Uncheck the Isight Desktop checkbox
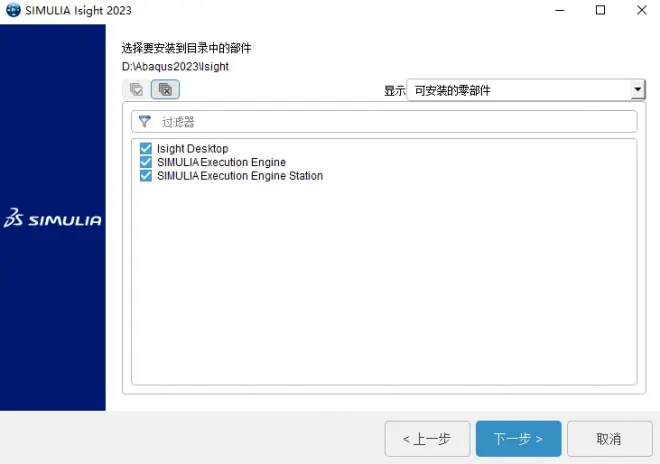The image size is (660, 464). point(146,148)
